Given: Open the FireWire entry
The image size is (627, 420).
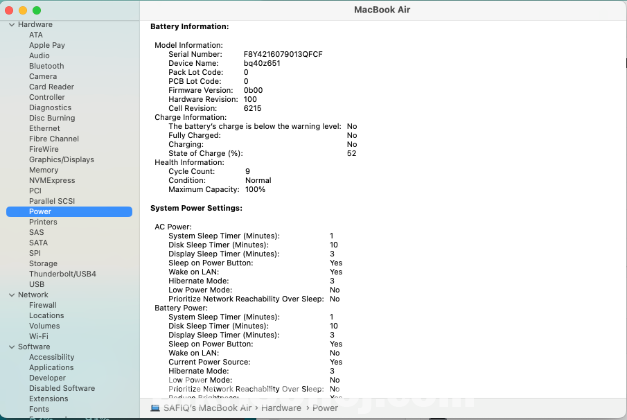Looking at the screenshot, I should click(44, 149).
